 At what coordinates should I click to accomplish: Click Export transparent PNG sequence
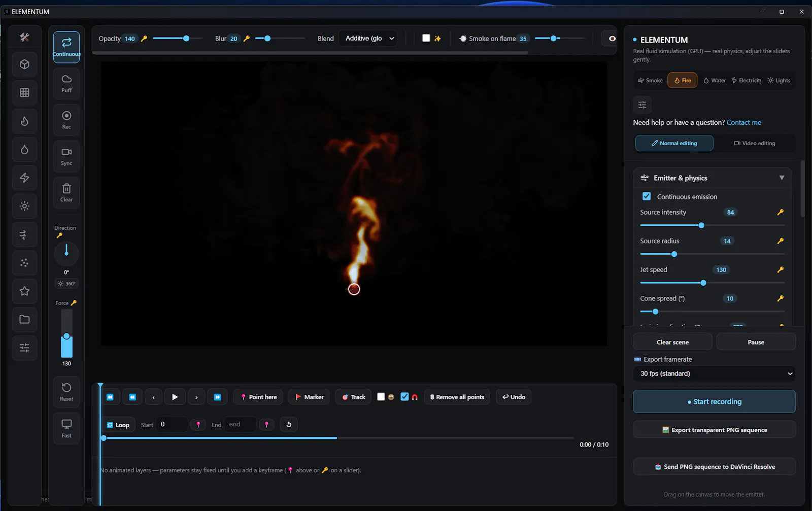pyautogui.click(x=714, y=430)
